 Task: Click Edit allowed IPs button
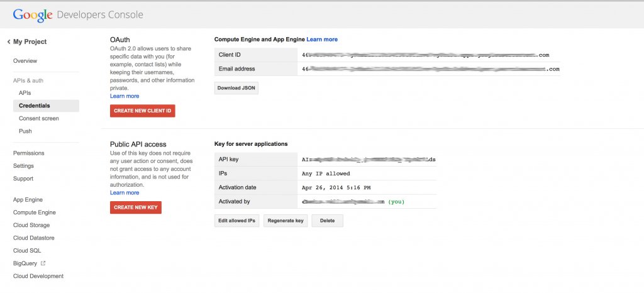pos(238,221)
